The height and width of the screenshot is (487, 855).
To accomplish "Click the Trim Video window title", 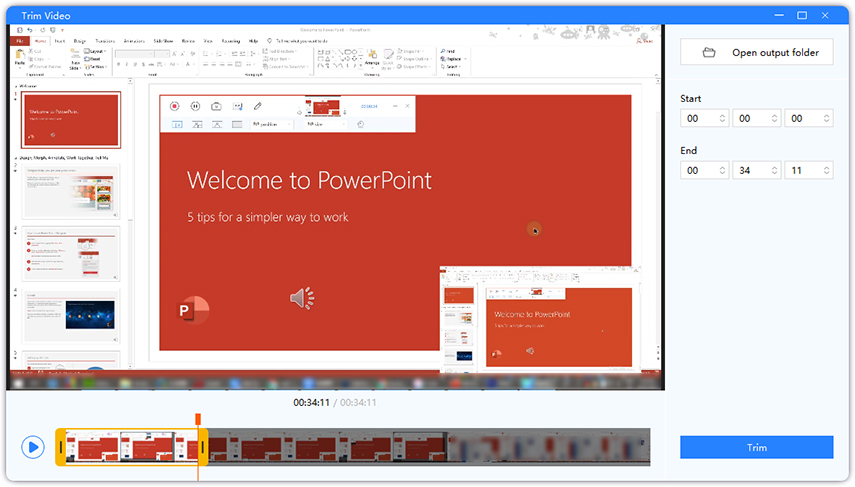I will (x=46, y=15).
